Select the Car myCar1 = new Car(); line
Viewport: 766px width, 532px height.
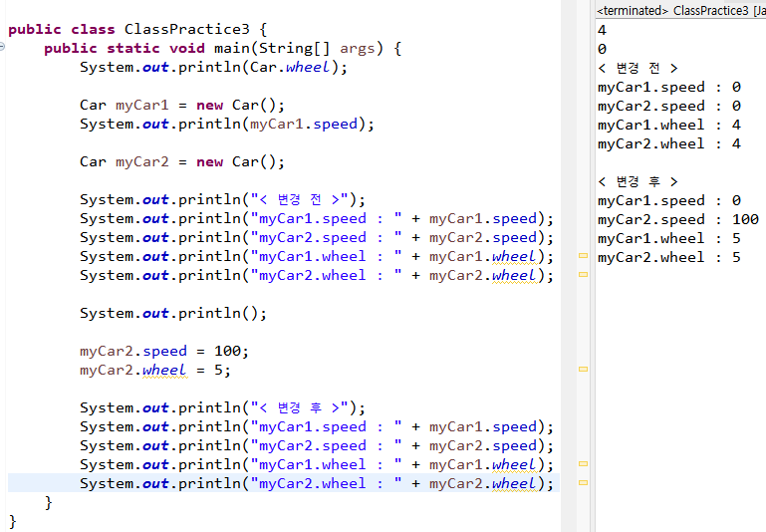click(182, 105)
